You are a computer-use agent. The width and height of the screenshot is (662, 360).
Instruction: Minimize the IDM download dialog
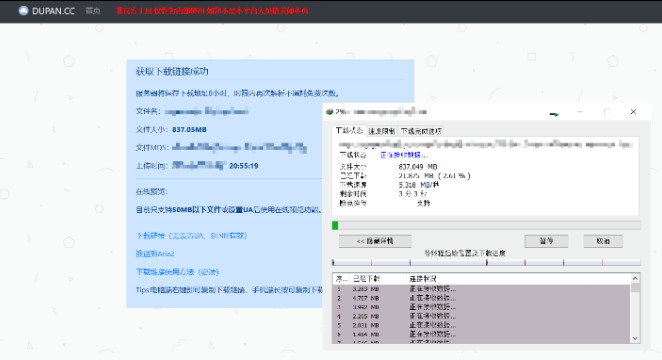[580, 111]
